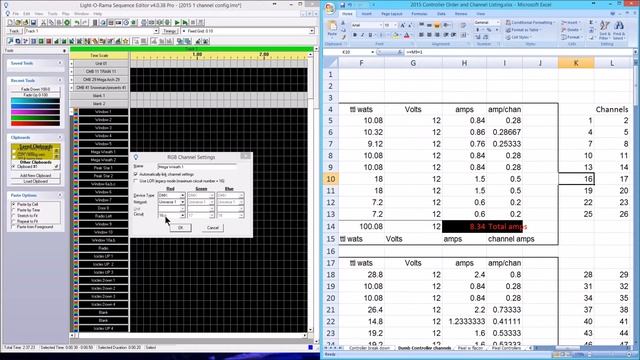Click the red square tool icon in Light-O-Rama
The width and height of the screenshot is (640, 360).
[49, 41]
